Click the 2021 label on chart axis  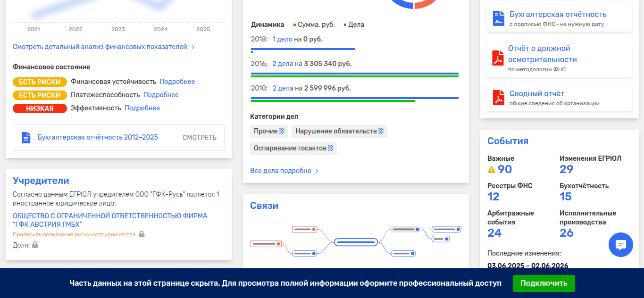33,29
